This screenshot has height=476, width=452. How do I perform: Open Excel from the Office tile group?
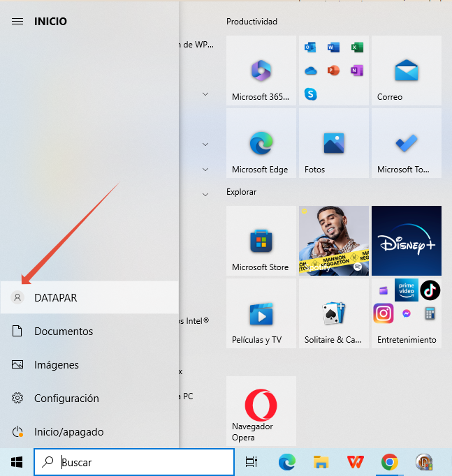point(357,47)
